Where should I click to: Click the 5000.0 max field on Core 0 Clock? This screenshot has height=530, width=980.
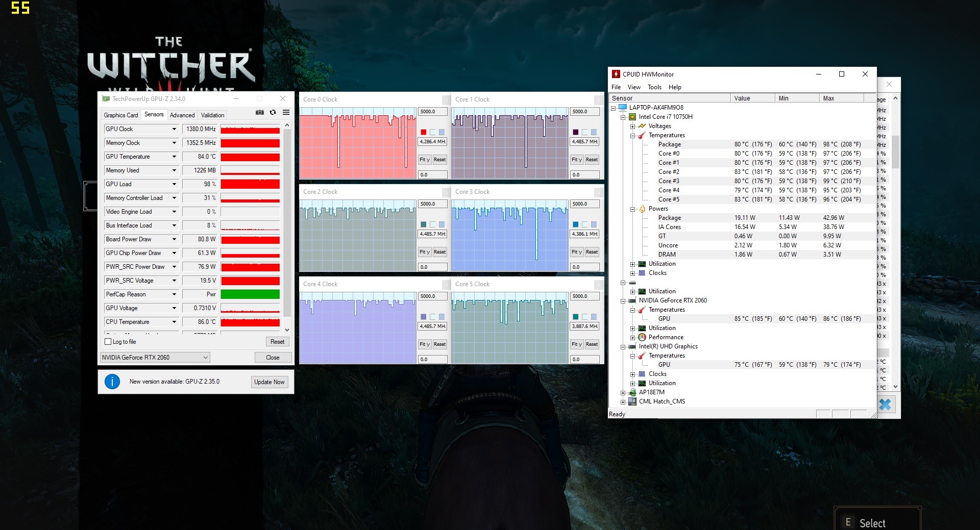pyautogui.click(x=433, y=112)
